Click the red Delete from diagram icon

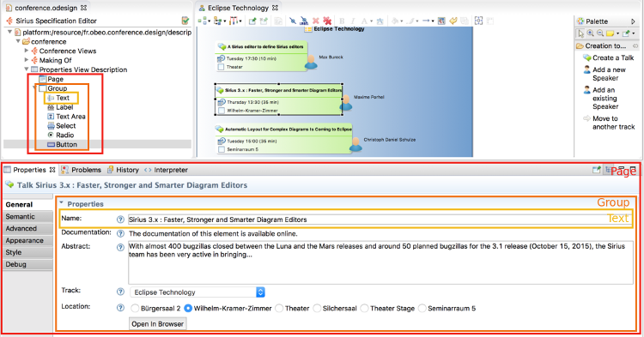[315, 21]
